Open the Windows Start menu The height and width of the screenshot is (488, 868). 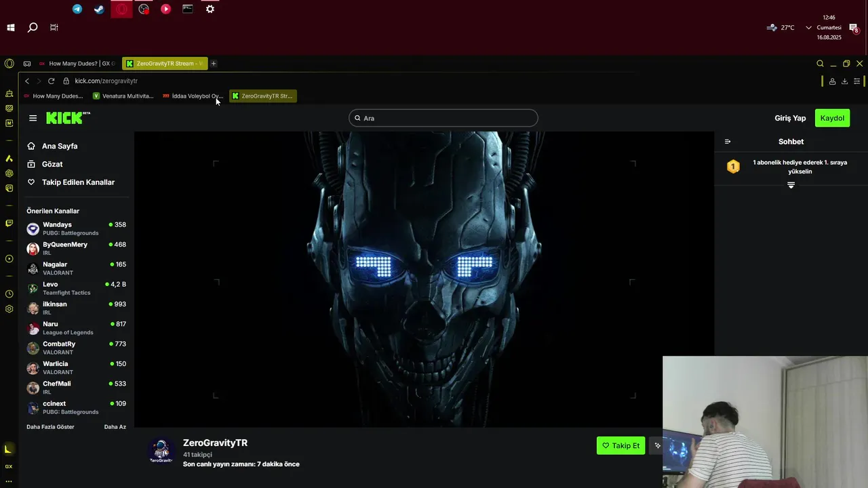point(11,28)
